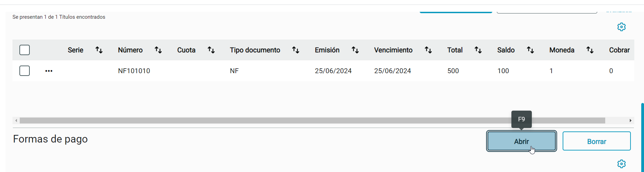
Task: Sort table by Número column
Action: click(158, 50)
